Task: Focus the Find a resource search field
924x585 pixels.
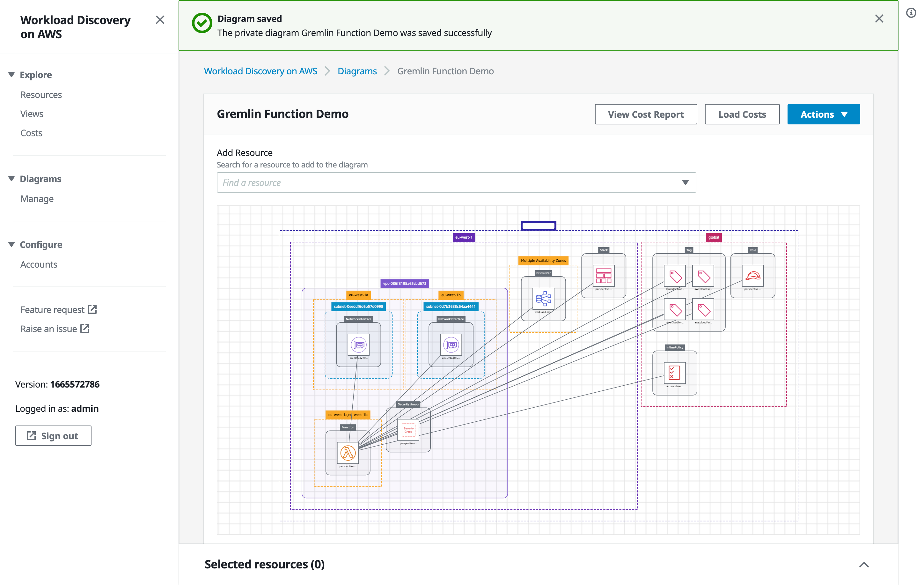Action: (x=456, y=182)
